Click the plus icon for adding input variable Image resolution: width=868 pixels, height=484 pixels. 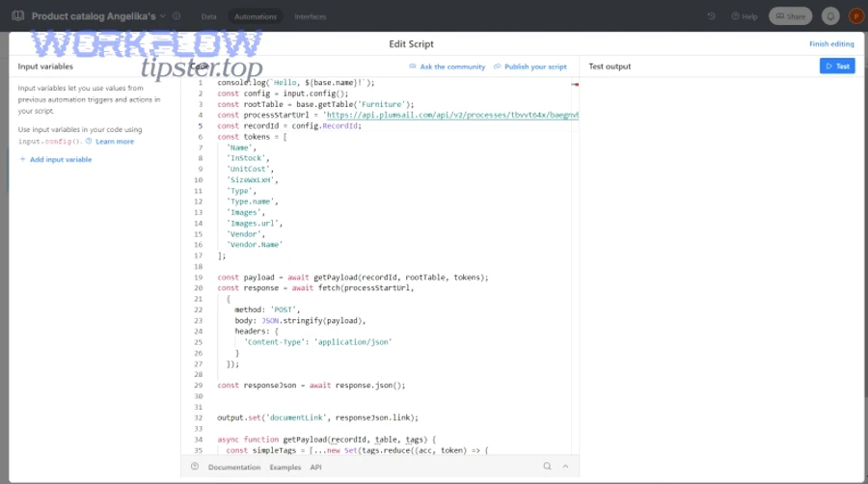point(23,159)
